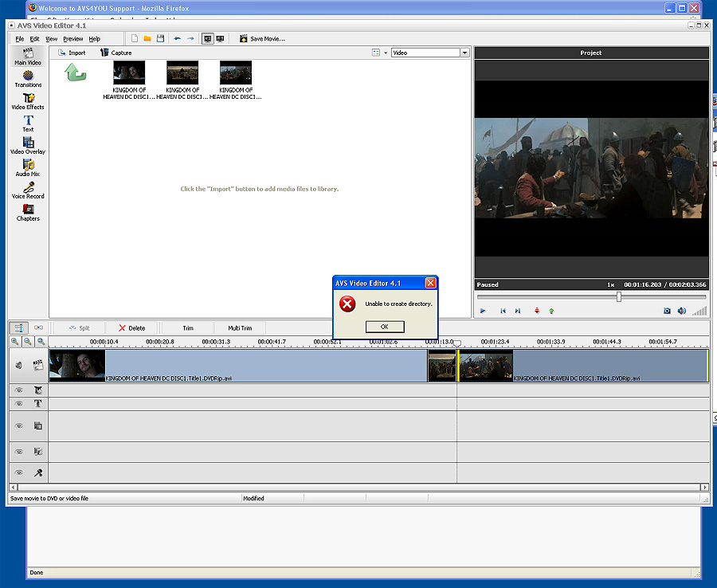Redo the last action
Screen dimensions: 717x588
click(190, 39)
